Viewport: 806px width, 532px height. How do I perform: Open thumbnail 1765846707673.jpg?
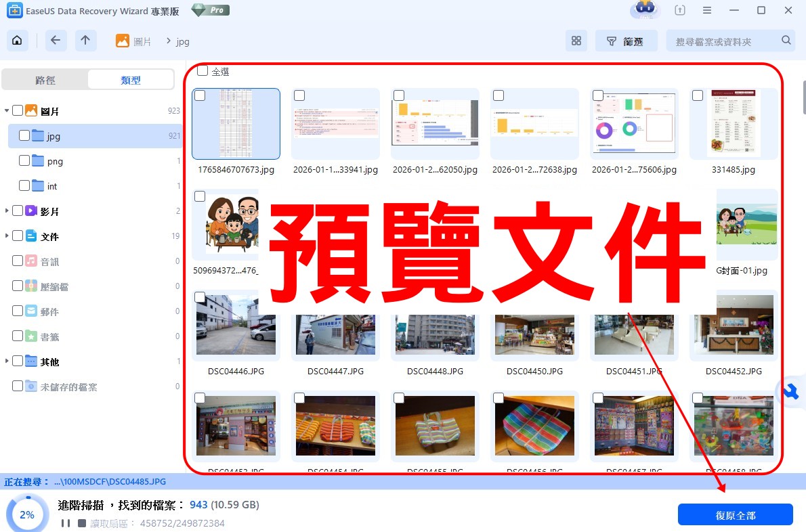click(236, 124)
